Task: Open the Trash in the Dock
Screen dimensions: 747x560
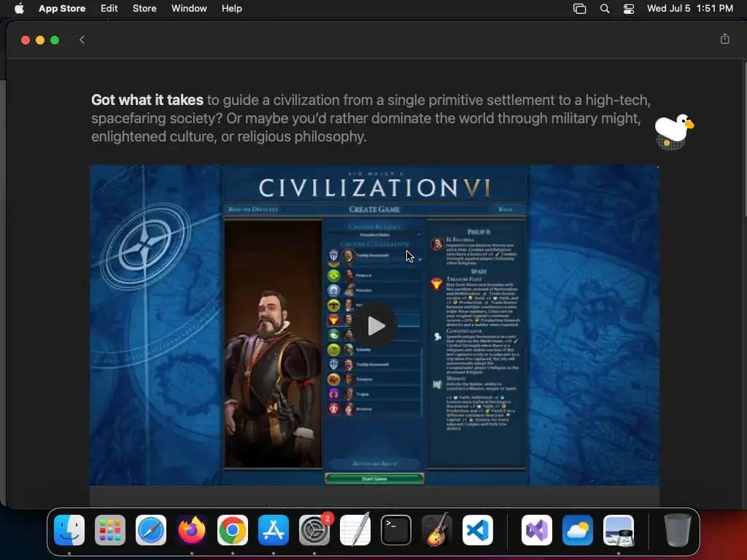Action: [x=678, y=530]
